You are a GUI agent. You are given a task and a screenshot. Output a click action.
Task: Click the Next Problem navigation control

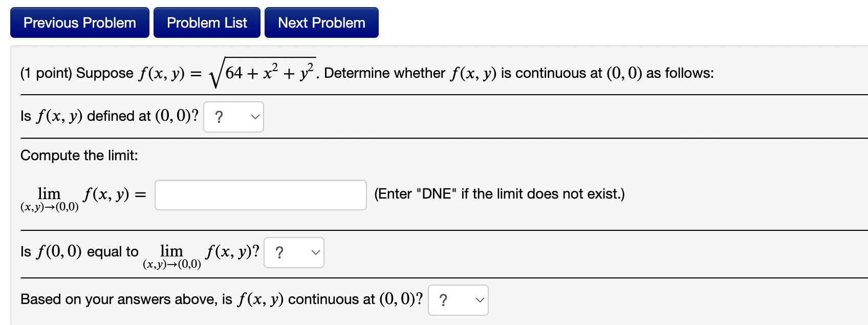click(321, 22)
